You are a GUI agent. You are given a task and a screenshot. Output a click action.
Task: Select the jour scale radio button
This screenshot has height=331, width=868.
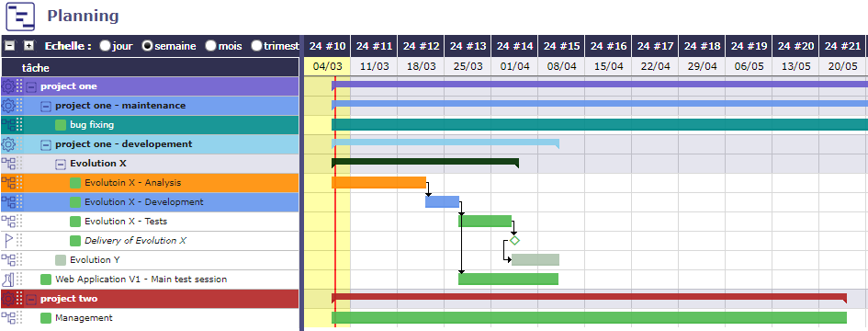pos(105,46)
